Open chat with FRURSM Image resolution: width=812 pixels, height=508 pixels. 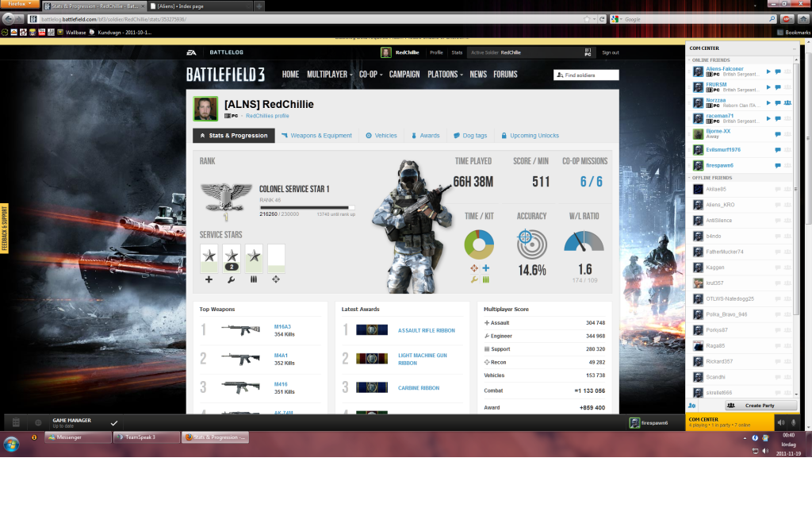(778, 87)
